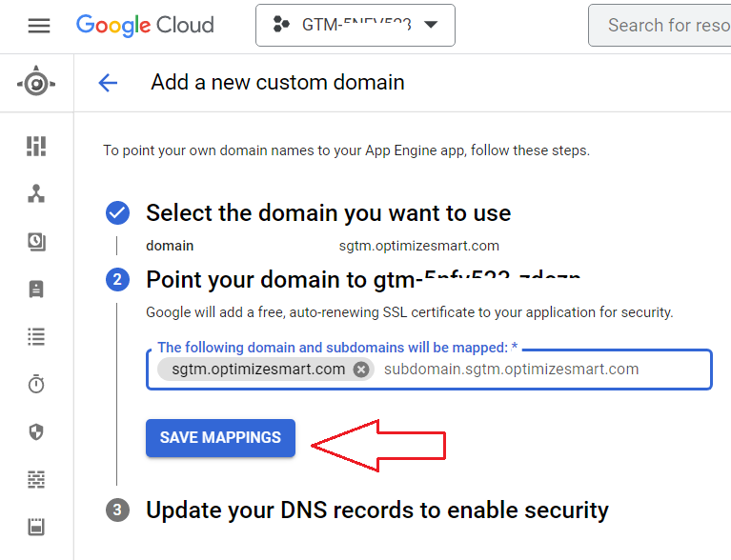The image size is (731, 560).
Task: Open the main navigation hamburger menu
Action: (39, 26)
